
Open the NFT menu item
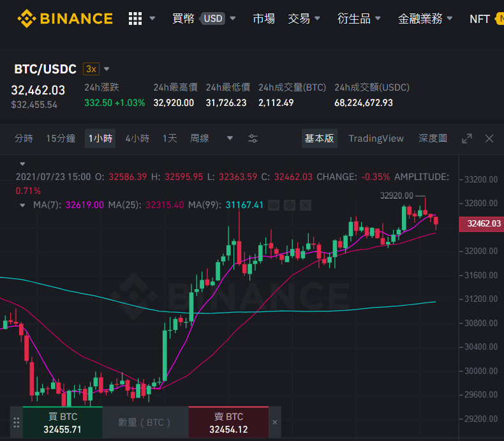(480, 19)
